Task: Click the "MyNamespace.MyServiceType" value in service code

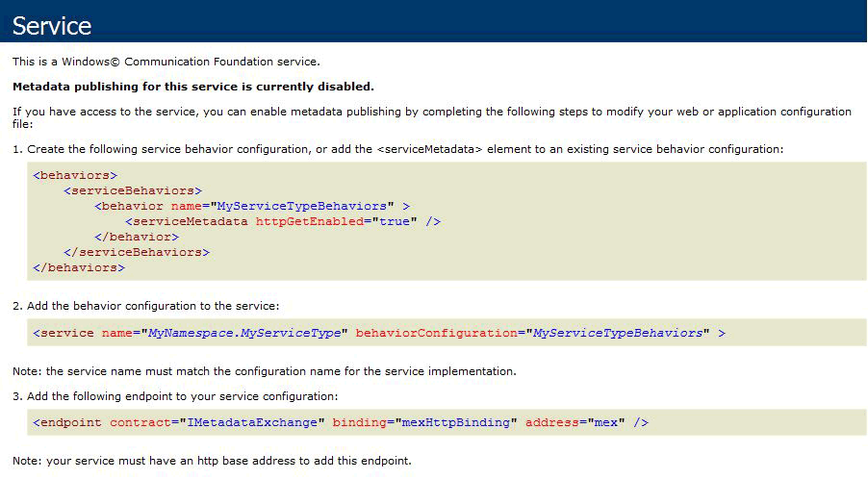Action: coord(244,333)
